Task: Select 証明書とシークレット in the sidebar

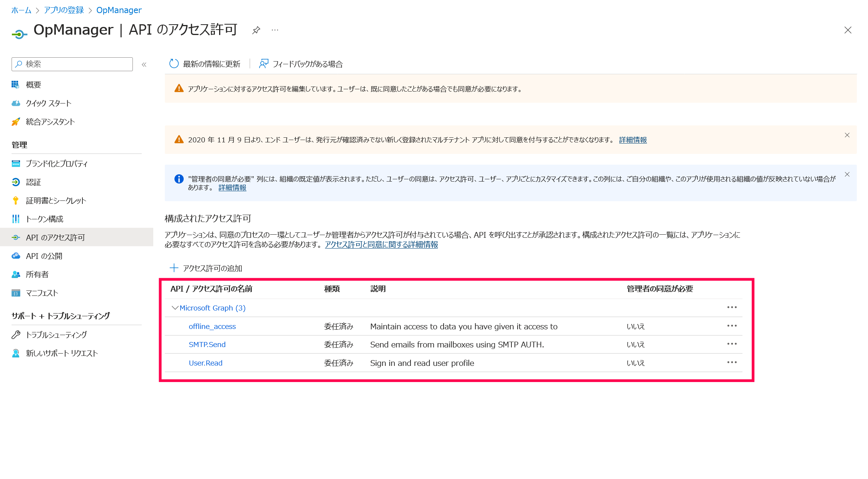Action: tap(55, 200)
